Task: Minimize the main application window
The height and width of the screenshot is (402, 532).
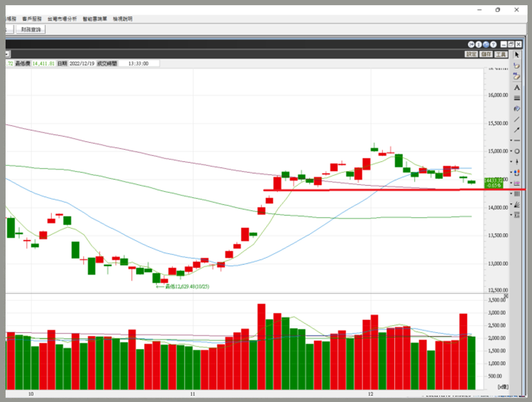Action: (480, 10)
